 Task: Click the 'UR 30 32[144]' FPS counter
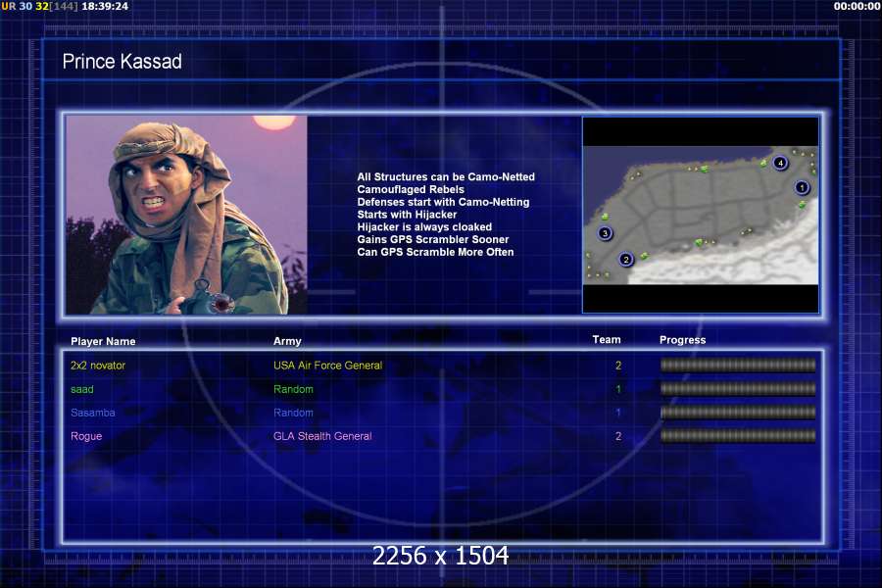click(x=39, y=6)
